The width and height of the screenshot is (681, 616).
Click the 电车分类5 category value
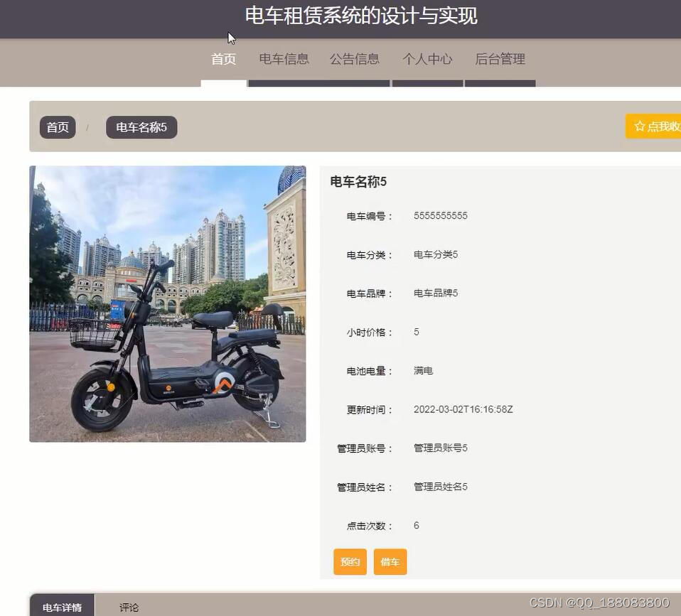pos(434,254)
